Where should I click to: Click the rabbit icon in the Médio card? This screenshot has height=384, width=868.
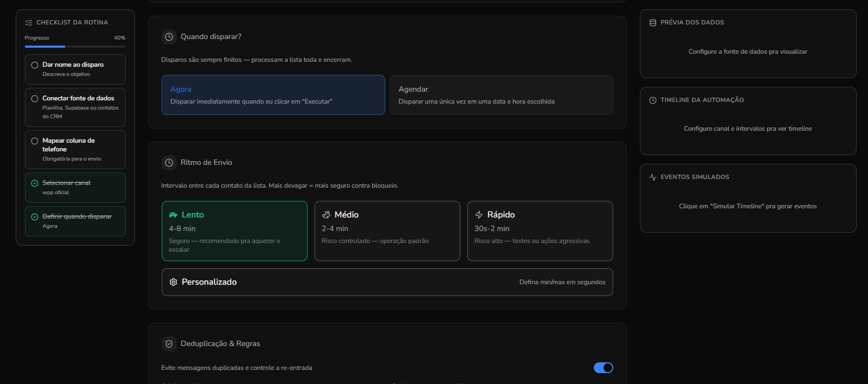(x=326, y=215)
